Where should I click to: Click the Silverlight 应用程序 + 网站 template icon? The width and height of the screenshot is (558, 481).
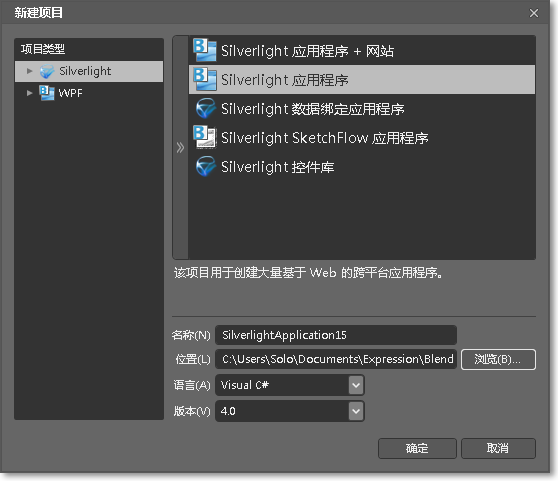click(205, 50)
